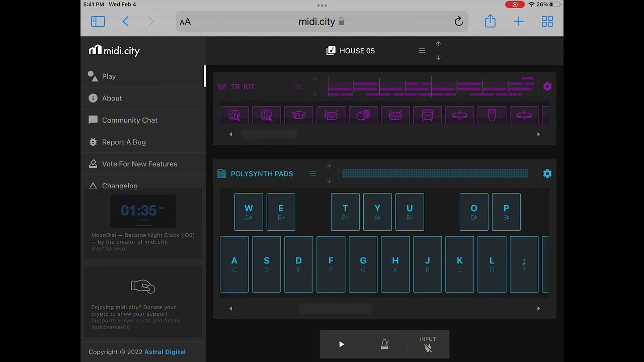This screenshot has width=644, height=362.
Task: Open Safari sidebar panel
Action: pos(98,22)
